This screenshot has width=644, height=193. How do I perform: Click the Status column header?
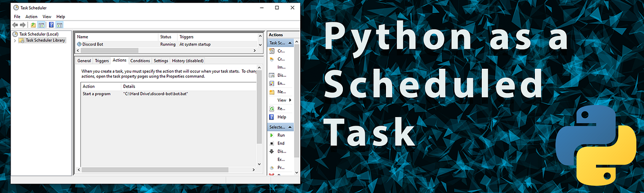[x=168, y=37]
